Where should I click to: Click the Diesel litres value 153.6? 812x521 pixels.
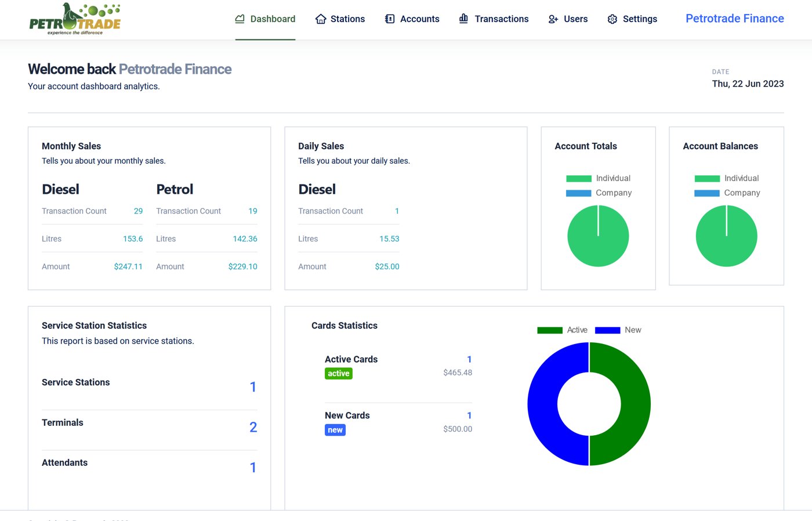click(133, 239)
